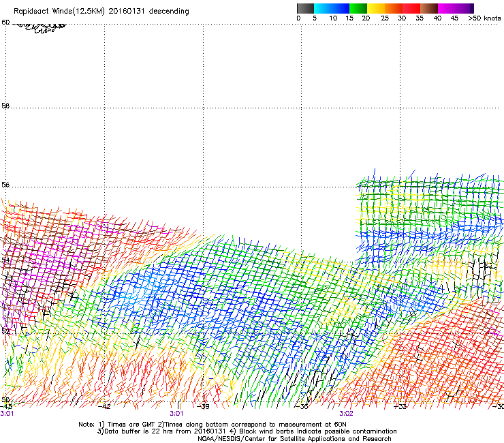This screenshot has height=443, width=504.
Task: Click the purple 3:02 time label
Action: 346,414
